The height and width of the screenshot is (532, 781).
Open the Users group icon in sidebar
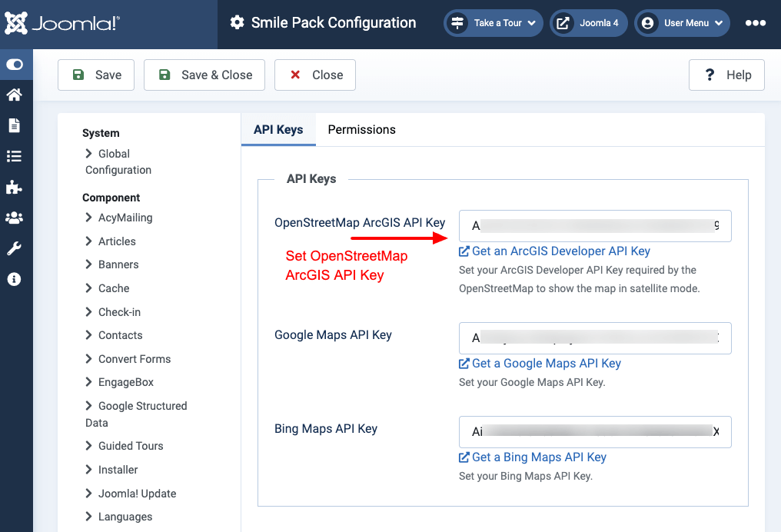tap(14, 218)
